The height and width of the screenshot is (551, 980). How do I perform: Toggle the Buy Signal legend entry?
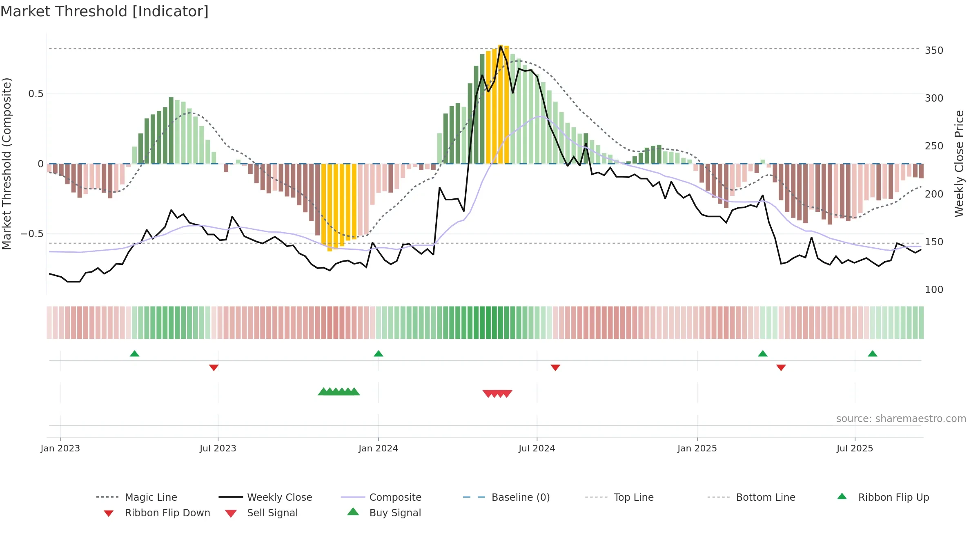384,513
